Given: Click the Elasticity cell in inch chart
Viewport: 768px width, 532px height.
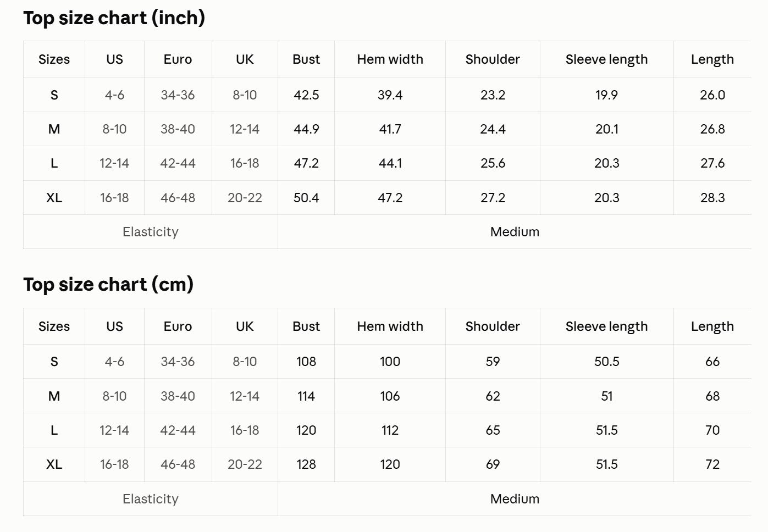Looking at the screenshot, I should pyautogui.click(x=151, y=232).
